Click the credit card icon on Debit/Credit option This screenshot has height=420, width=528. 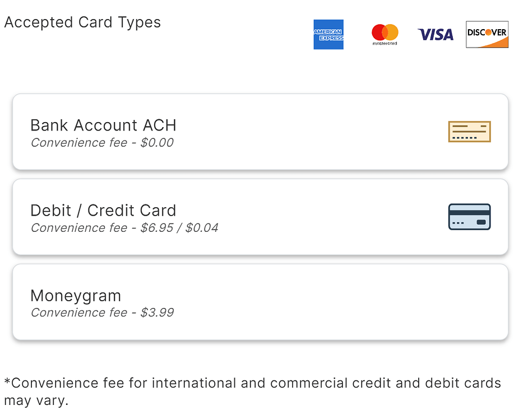(x=469, y=217)
